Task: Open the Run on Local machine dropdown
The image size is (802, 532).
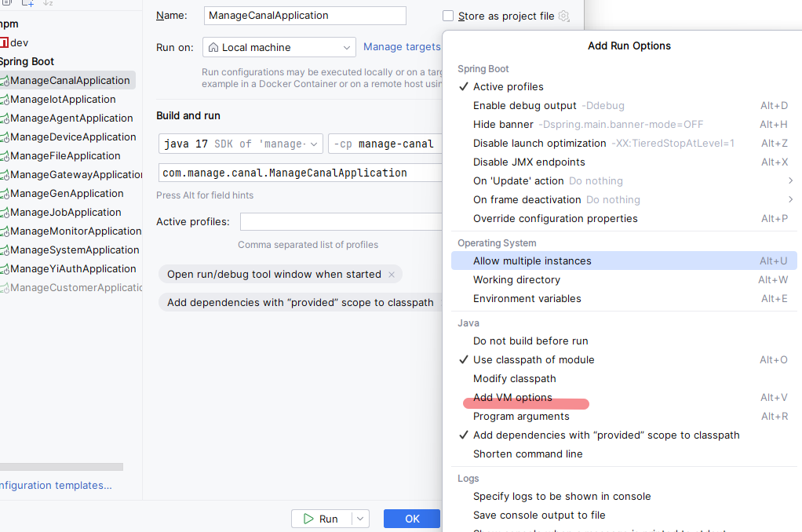Action: pos(279,47)
